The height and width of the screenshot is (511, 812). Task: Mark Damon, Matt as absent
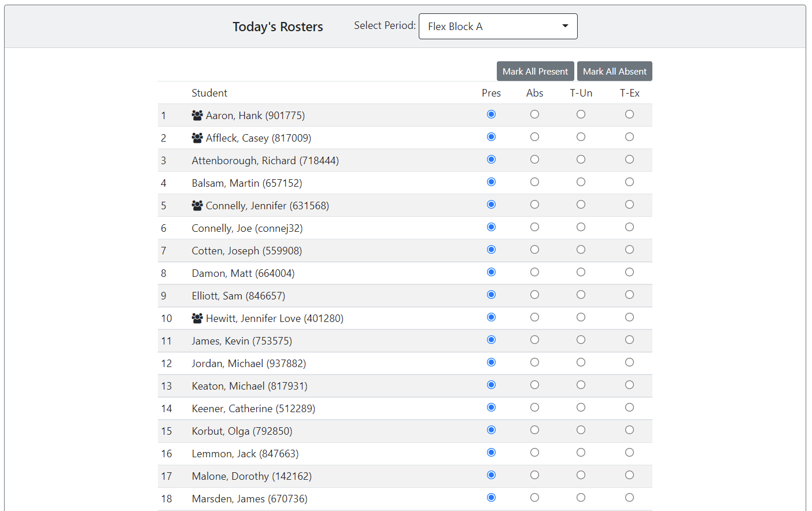534,272
